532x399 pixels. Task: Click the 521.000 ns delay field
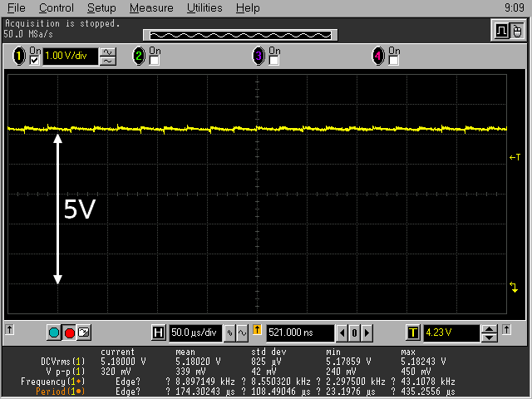300,332
